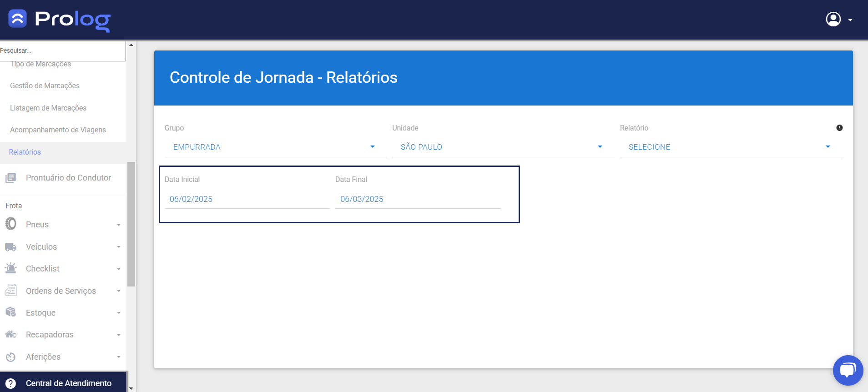This screenshot has height=392, width=868.
Task: Click the Veículos truck icon
Action: pos(10,247)
